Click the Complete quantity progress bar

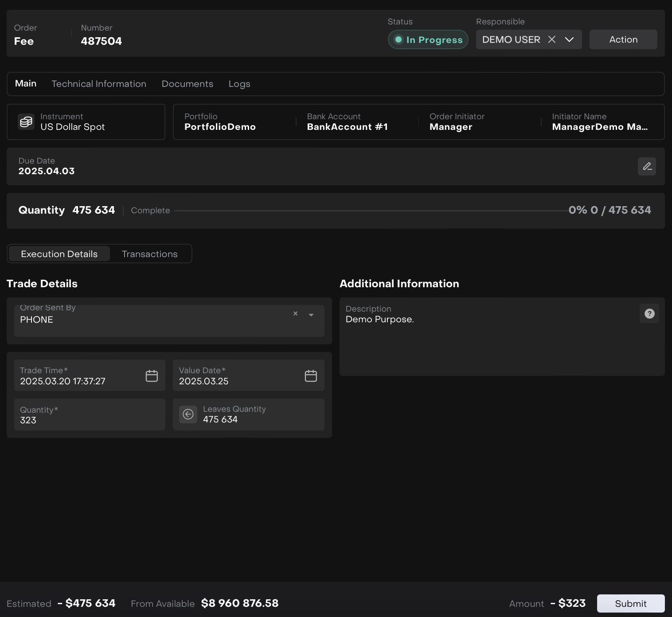[x=371, y=211]
